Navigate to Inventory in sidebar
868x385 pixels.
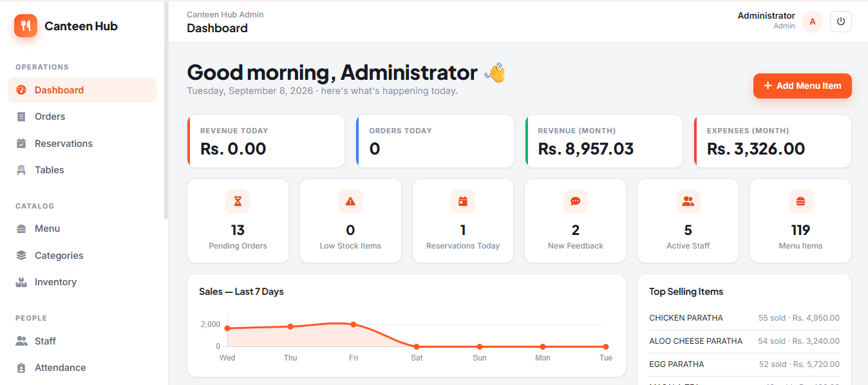tap(82, 282)
